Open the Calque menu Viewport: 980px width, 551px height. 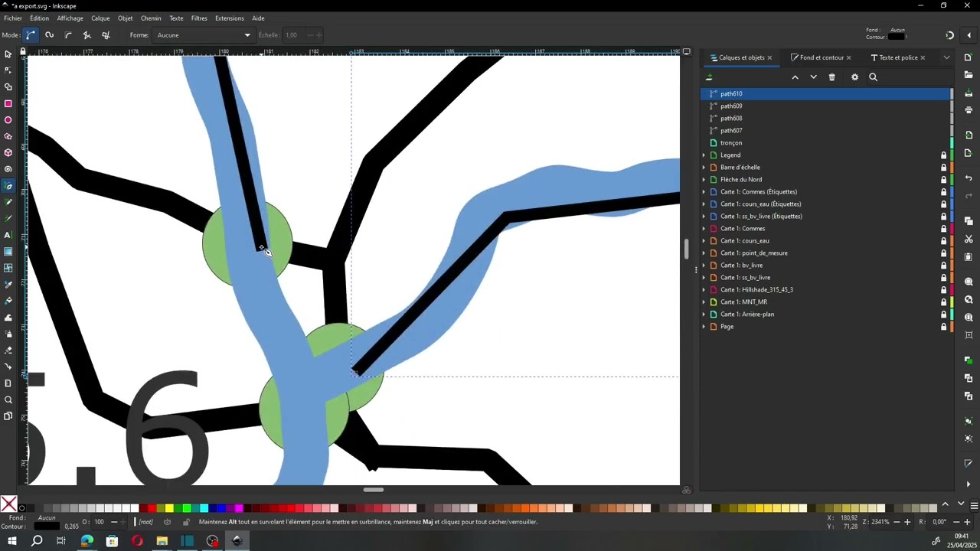100,18
